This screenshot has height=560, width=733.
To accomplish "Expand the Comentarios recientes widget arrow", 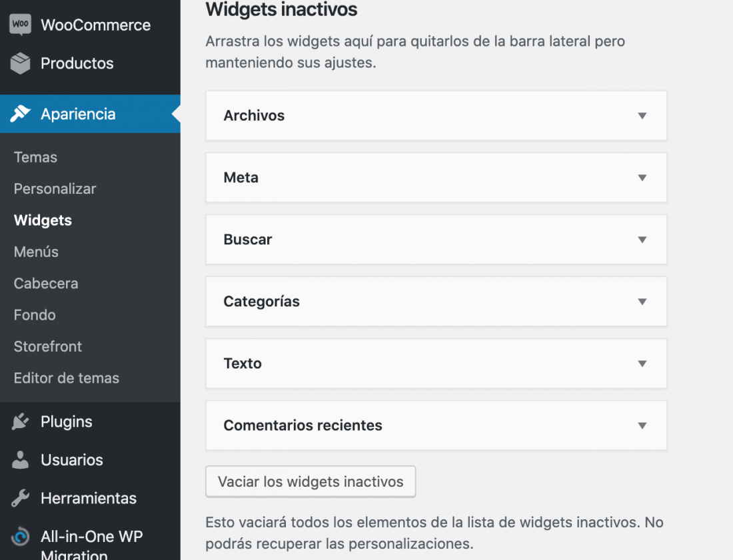I will [x=642, y=425].
